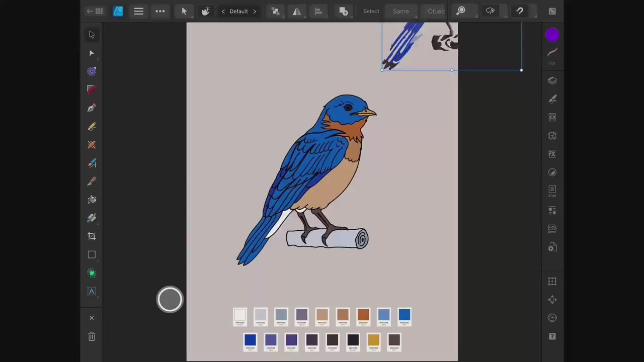The width and height of the screenshot is (644, 362).
Task: Go to previous preset before Default
Action: pos(223,12)
